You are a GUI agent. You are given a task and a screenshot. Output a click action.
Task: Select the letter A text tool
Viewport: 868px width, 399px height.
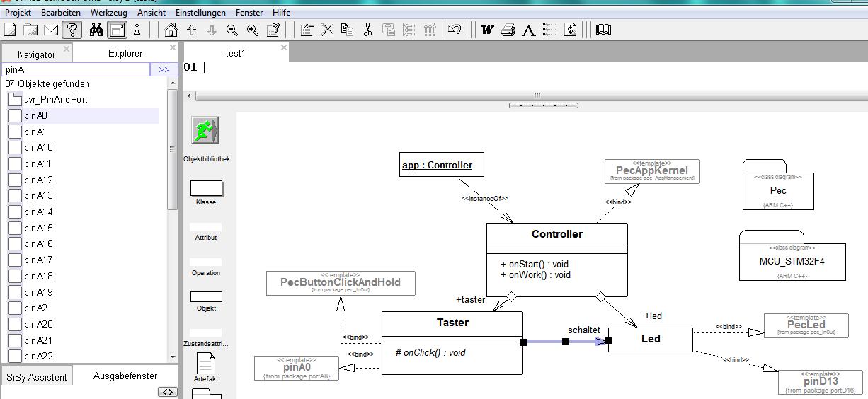[x=528, y=30]
